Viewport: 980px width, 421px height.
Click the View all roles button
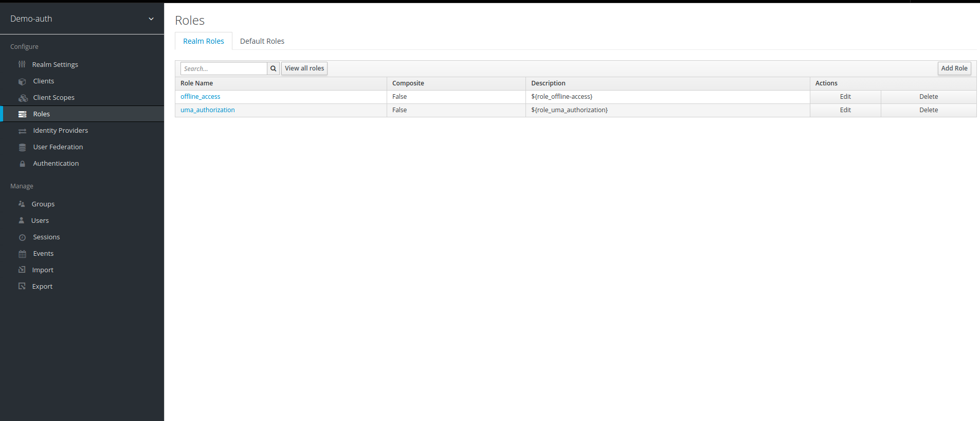tap(304, 68)
